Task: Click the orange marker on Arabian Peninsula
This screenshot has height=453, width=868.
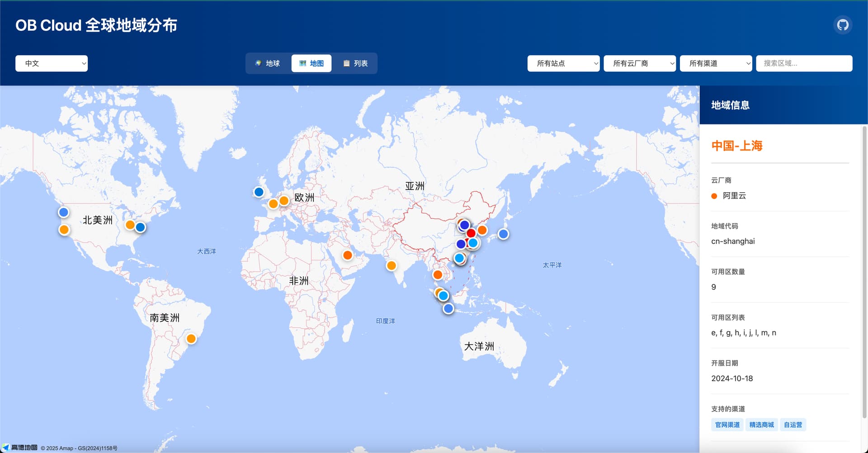Action: (348, 255)
